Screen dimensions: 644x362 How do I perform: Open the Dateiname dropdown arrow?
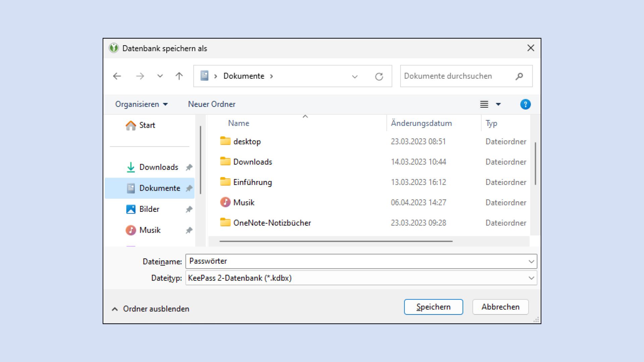coord(531,261)
